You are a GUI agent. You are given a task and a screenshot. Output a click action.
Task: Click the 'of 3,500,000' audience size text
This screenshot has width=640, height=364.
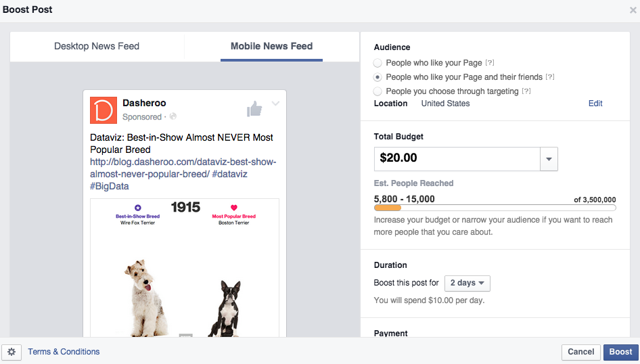pyautogui.click(x=595, y=200)
